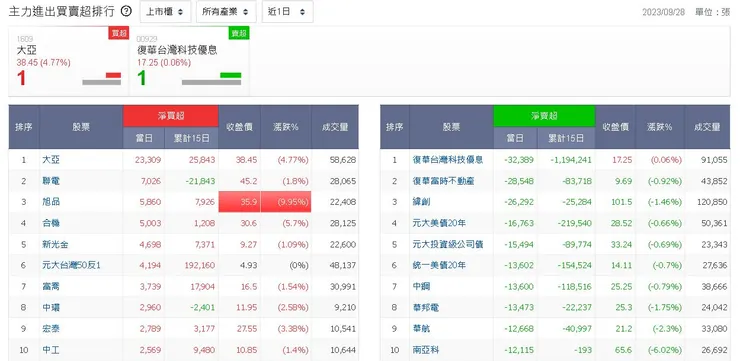
Task: Select the 復華台灣科技優息 top sell card
Action: coord(190,61)
